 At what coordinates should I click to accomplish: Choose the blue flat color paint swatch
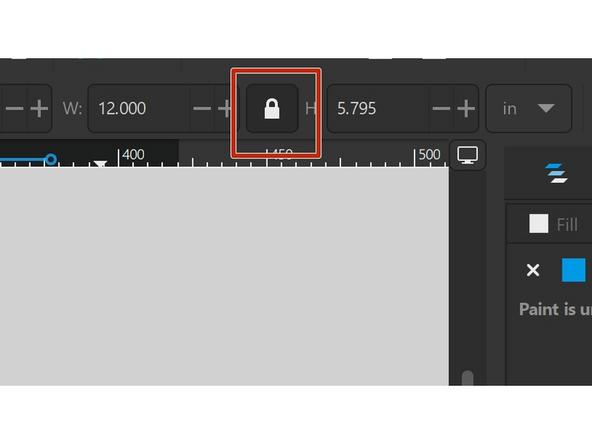(x=574, y=270)
